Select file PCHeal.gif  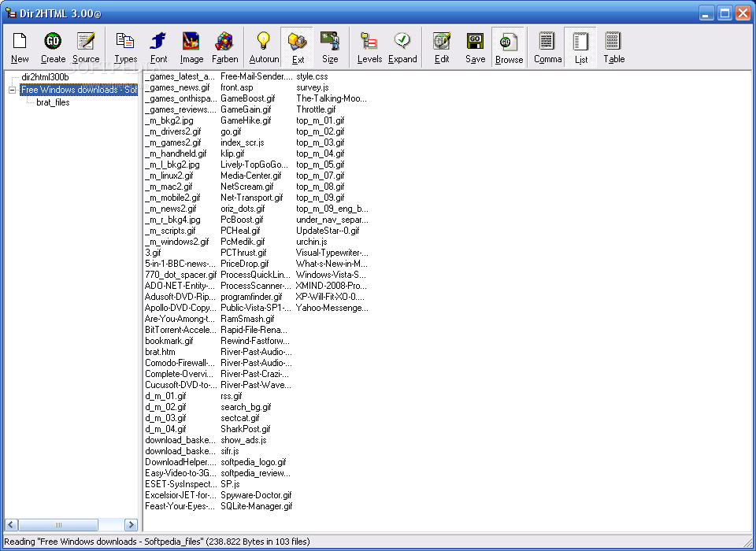click(241, 231)
